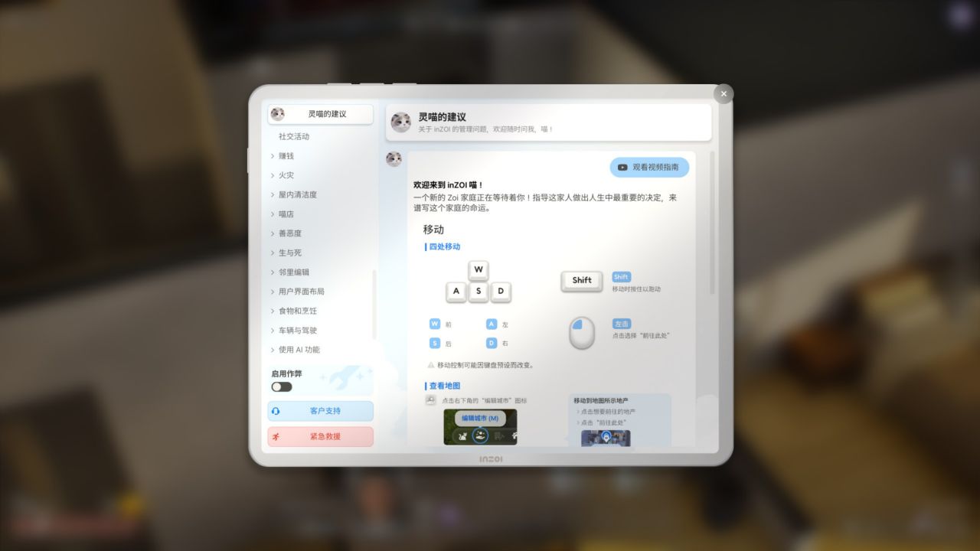Expand the 邻里编辑 category

point(290,272)
